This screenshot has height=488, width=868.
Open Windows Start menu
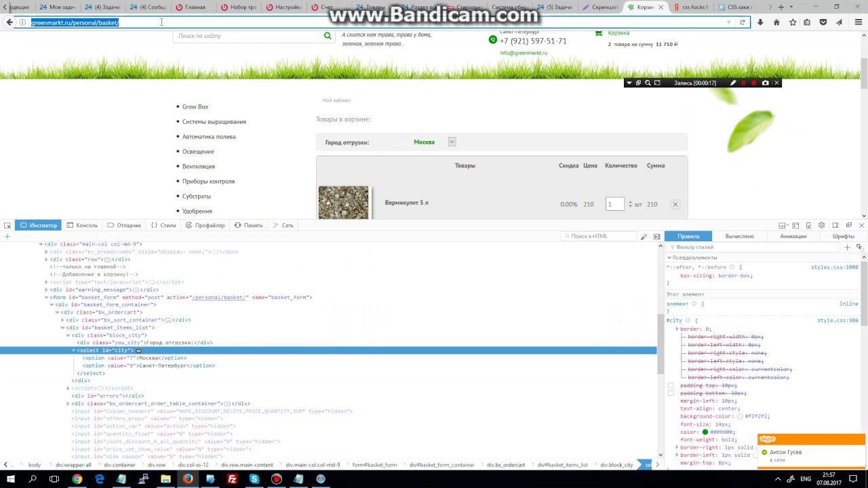coord(12,479)
